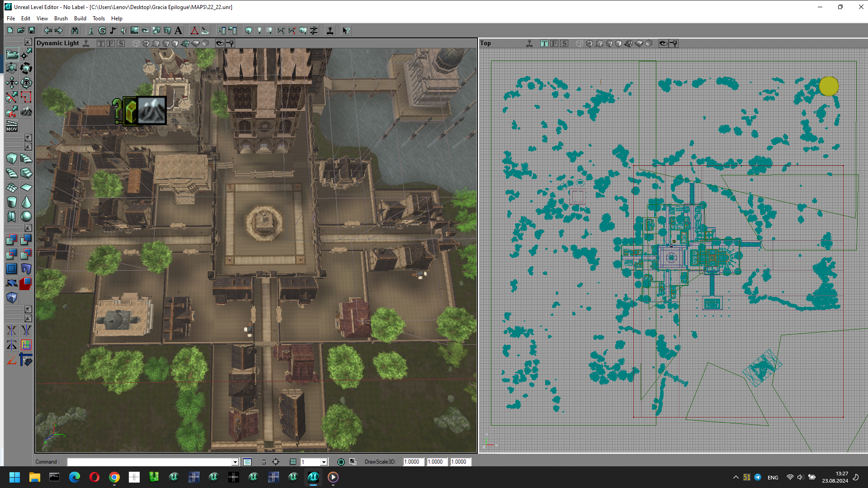Toggle realtime preview in Dynamic Light viewport
Viewport: 868px width, 488px height.
86,43
